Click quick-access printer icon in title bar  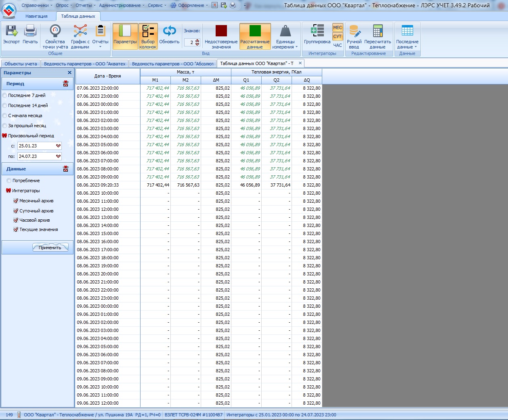pos(233,5)
